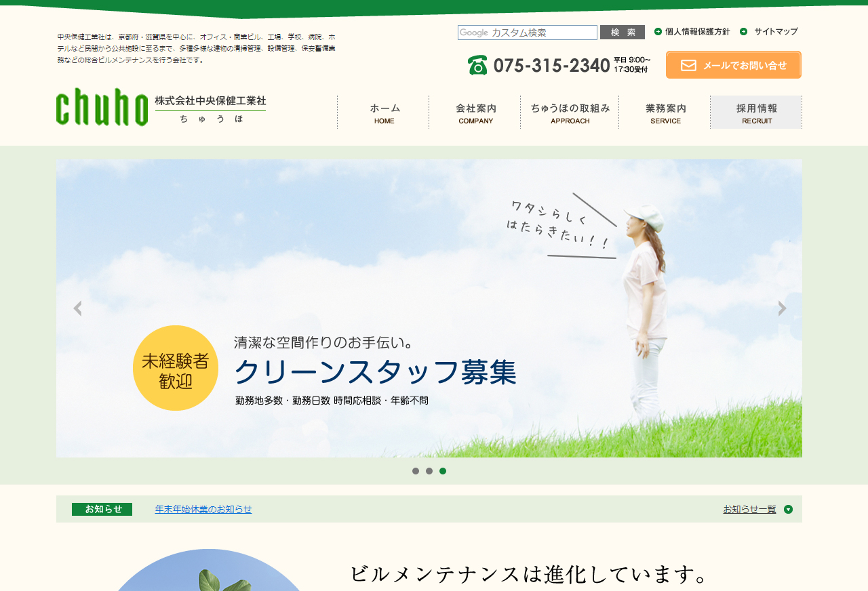Select the second carousel dot

(x=429, y=471)
